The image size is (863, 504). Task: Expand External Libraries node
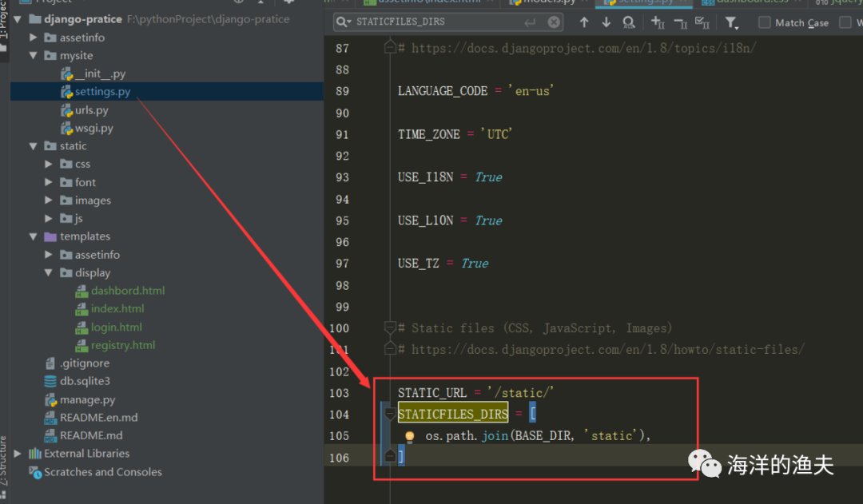18,454
